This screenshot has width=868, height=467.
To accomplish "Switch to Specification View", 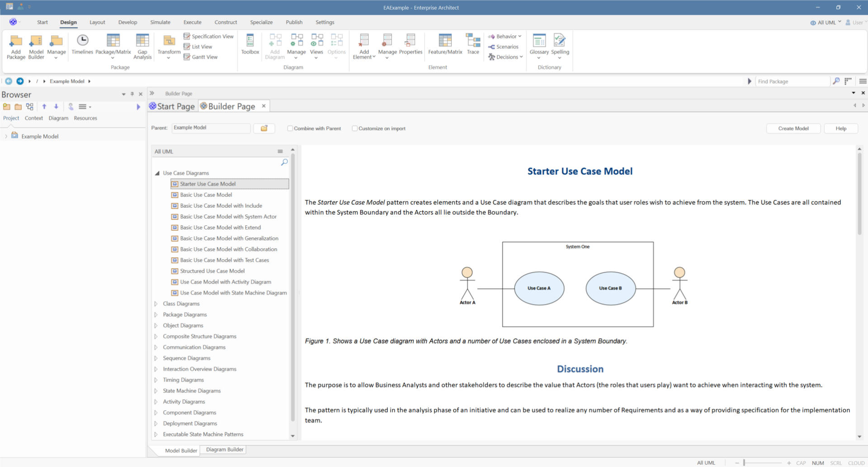I will pyautogui.click(x=208, y=36).
